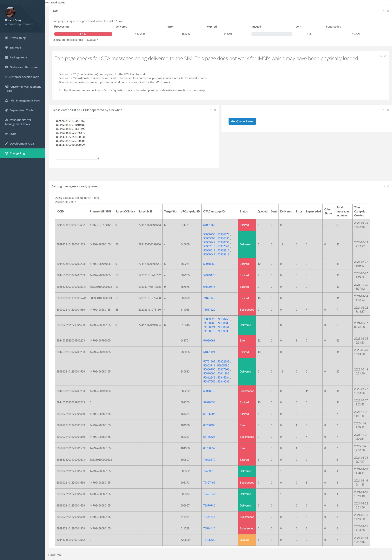This screenshot has height=560, width=392.
Task: Click inside the ICCID list textarea
Action: point(77,139)
